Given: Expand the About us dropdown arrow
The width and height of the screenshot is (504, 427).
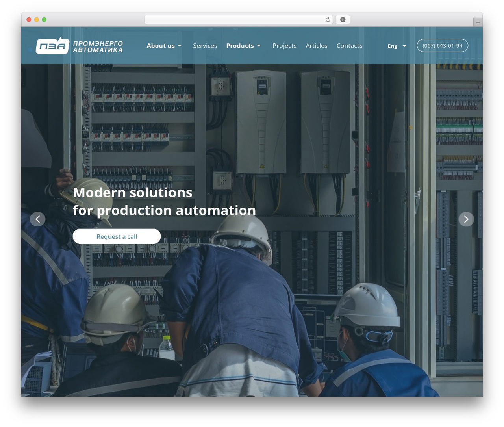Looking at the screenshot, I should [x=180, y=46].
